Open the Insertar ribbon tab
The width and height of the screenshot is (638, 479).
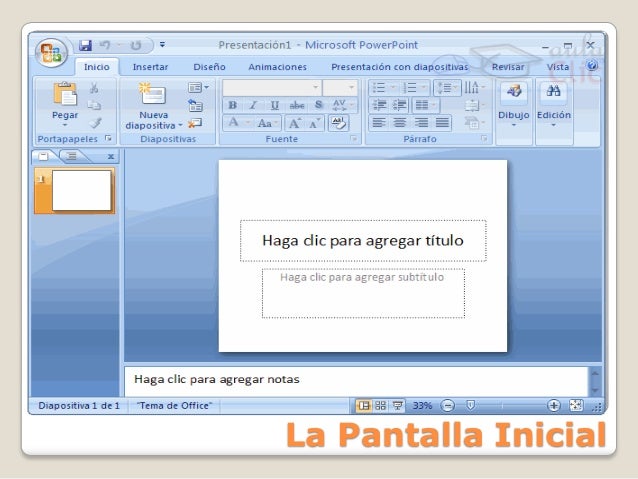coord(150,67)
